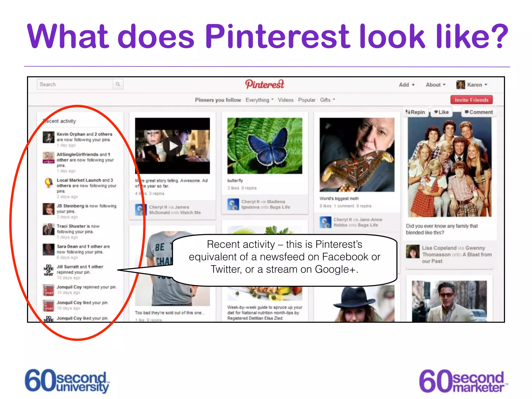Screen dimensions: 532x399
Task: Open Jill Surratt profile link
Action: point(68,267)
